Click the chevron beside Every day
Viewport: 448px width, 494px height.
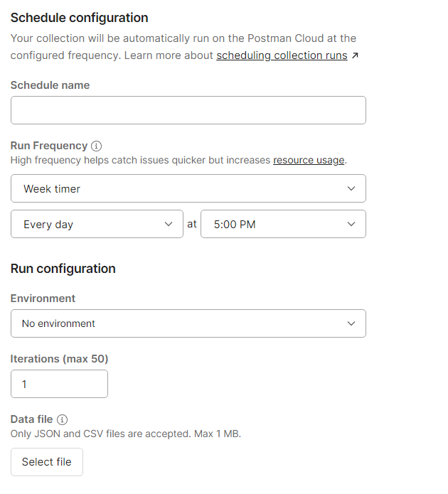(169, 224)
